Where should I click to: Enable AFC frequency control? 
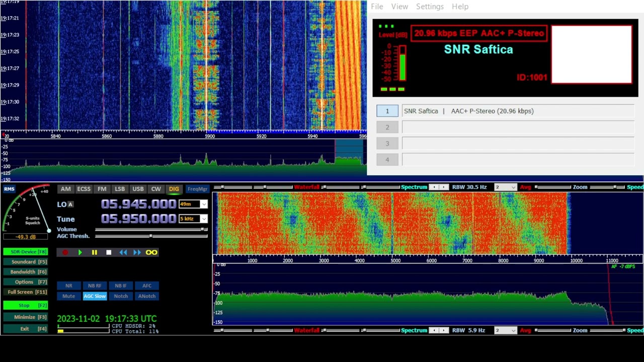click(147, 286)
